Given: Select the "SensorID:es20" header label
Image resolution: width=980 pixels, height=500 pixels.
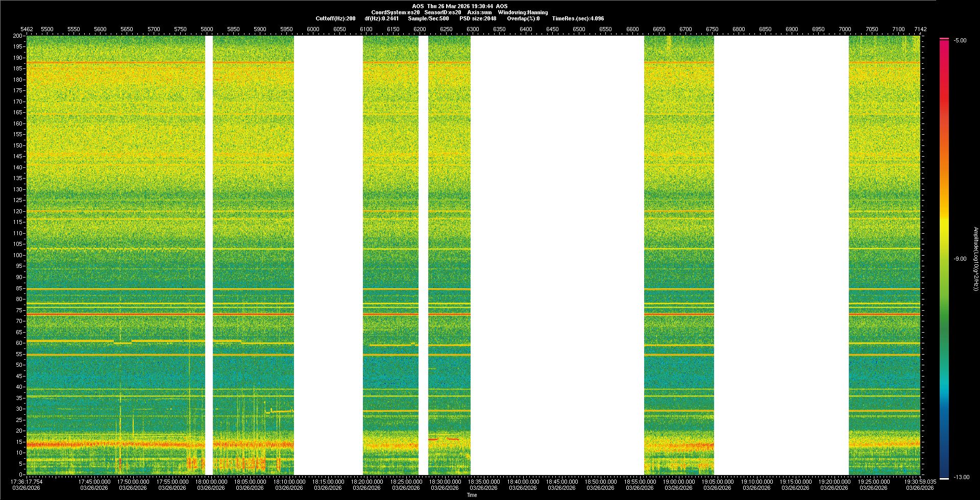Looking at the screenshot, I should 443,12.
